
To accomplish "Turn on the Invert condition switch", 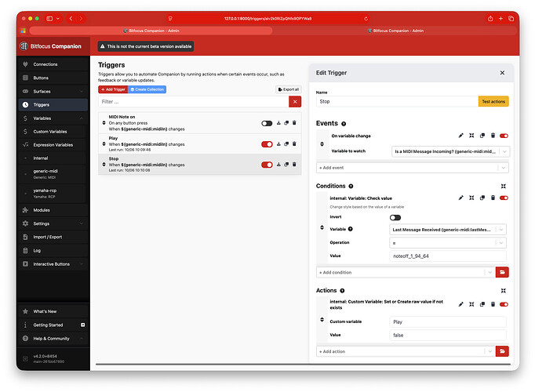I will pyautogui.click(x=395, y=217).
